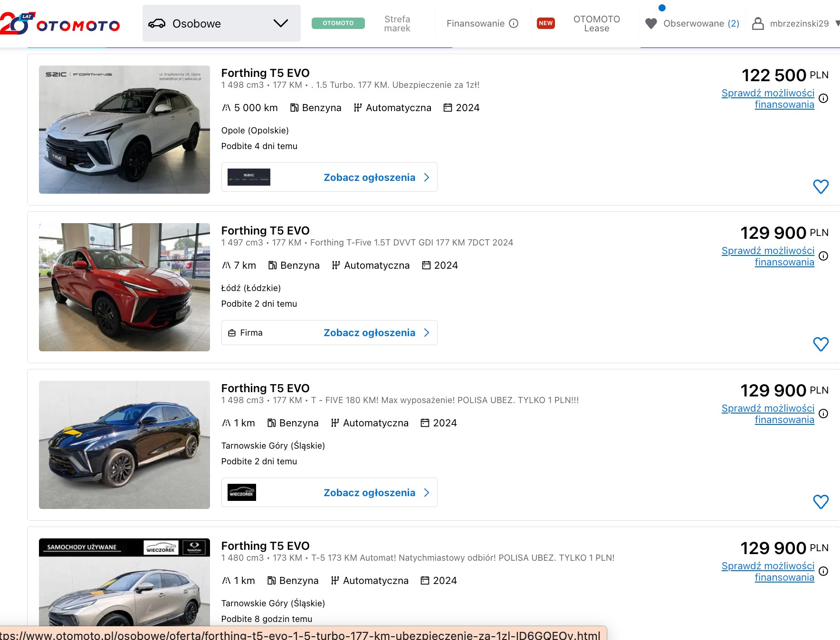Click the financing info icon for 122 500 PLN listing
Image resolution: width=840 pixels, height=640 pixels.
(x=823, y=98)
